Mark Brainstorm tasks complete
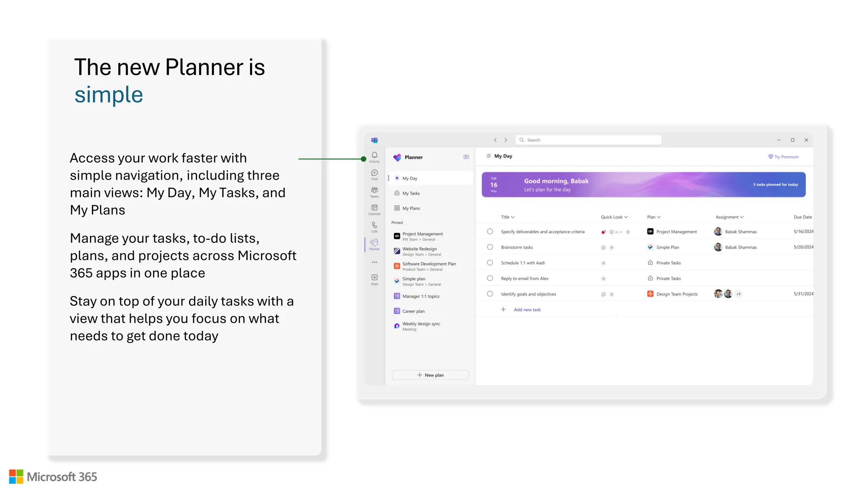Image resolution: width=868 pixels, height=488 pixels. pos(490,247)
